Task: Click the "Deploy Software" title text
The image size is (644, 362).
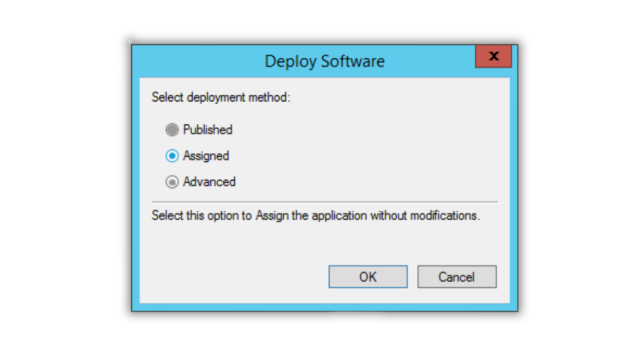Action: pos(324,61)
